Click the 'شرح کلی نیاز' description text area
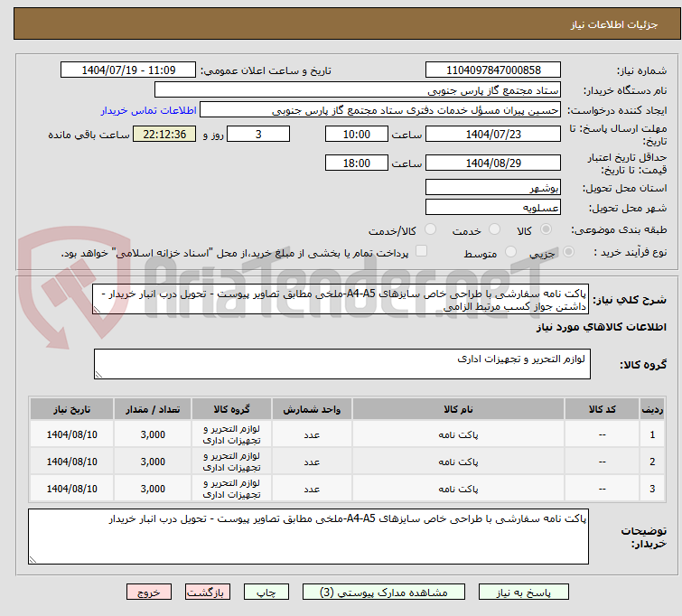 [x=342, y=300]
